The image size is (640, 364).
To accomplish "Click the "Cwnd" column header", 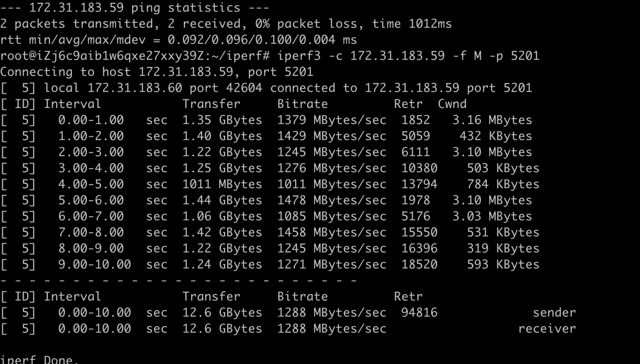I will [x=452, y=104].
